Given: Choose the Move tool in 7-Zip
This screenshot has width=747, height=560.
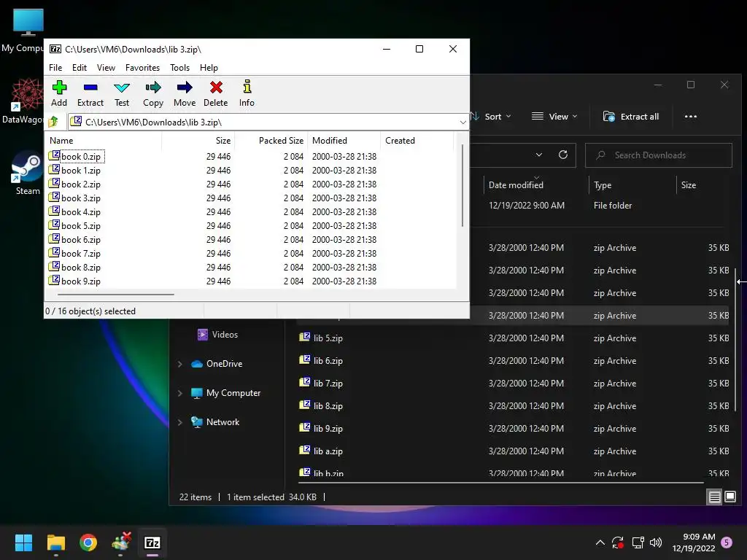Looking at the screenshot, I should (x=185, y=93).
